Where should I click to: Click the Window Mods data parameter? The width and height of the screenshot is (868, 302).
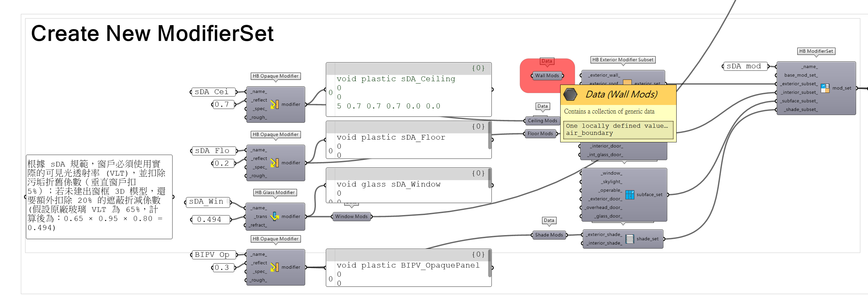click(351, 216)
